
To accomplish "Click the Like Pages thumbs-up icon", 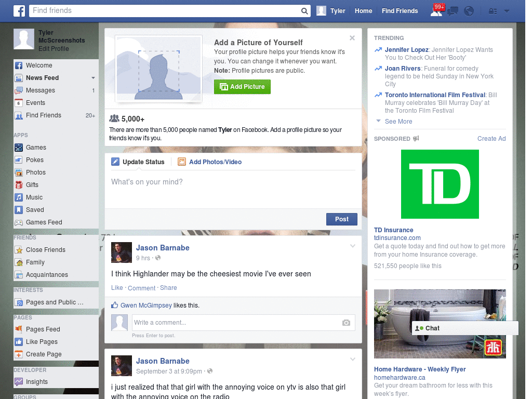I will (x=19, y=342).
